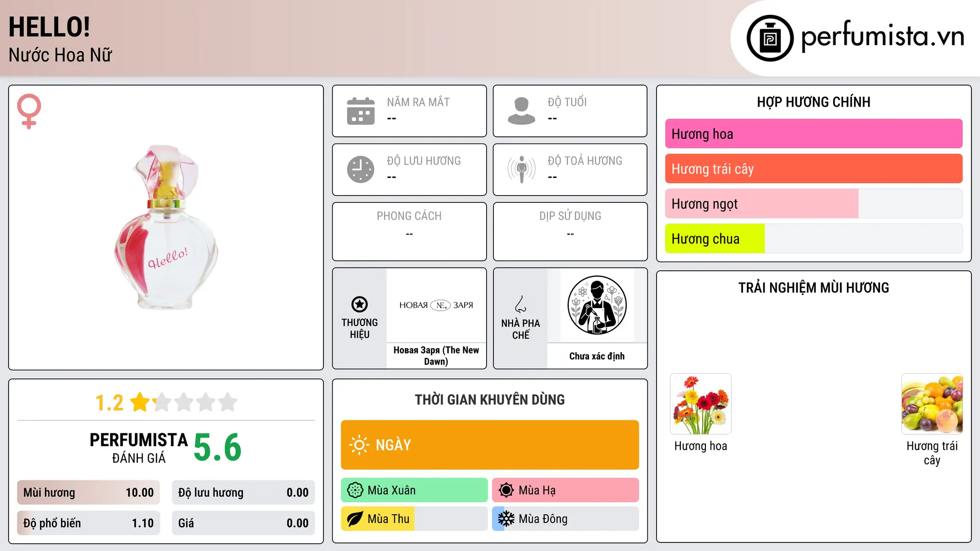
Task: Click the green 5.6 Perfumista rating
Action: pos(217,447)
